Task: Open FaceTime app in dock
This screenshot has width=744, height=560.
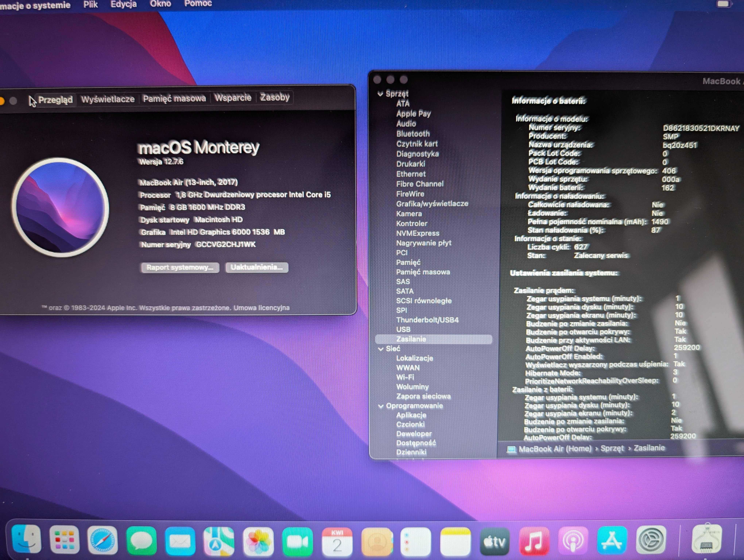Action: pos(297,542)
